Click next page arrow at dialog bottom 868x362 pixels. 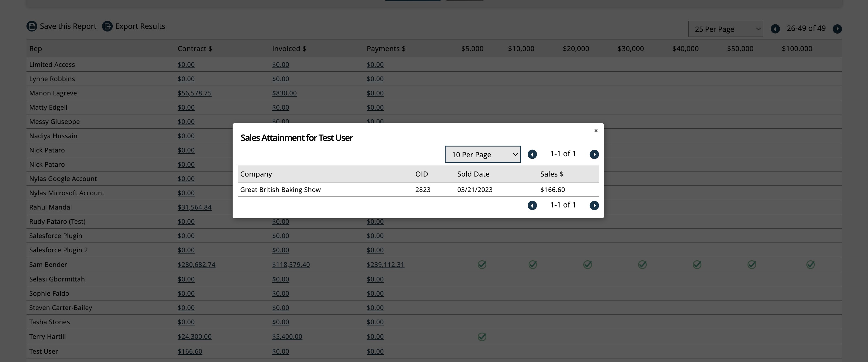coord(594,205)
